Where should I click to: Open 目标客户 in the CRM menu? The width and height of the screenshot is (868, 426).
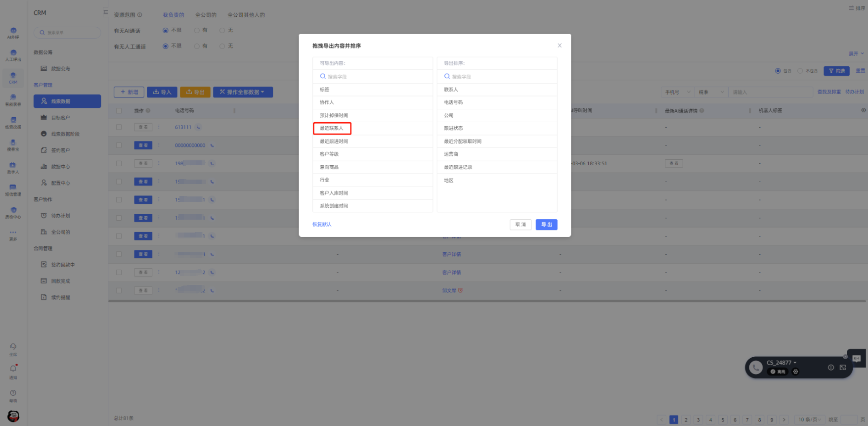[x=60, y=118]
